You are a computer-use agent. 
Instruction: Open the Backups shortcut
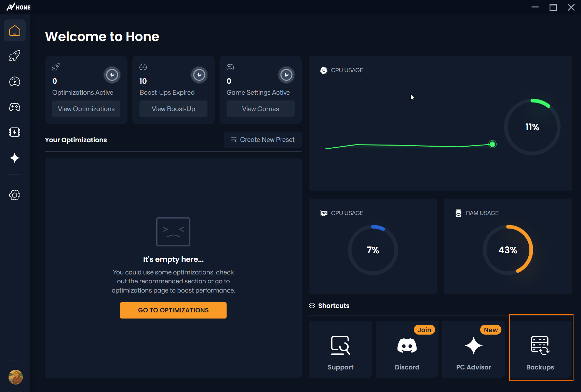point(540,349)
